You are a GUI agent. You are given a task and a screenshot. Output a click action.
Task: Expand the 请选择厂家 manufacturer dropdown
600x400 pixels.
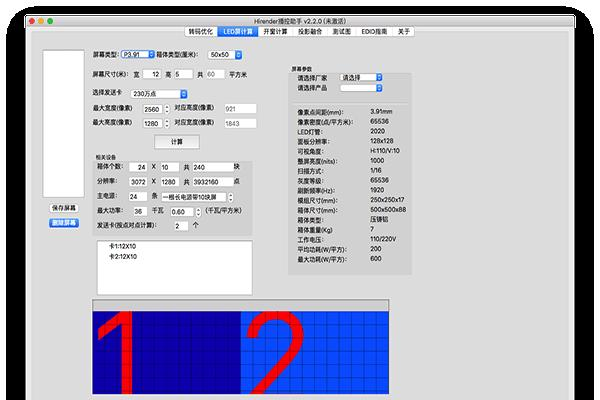coord(361,77)
